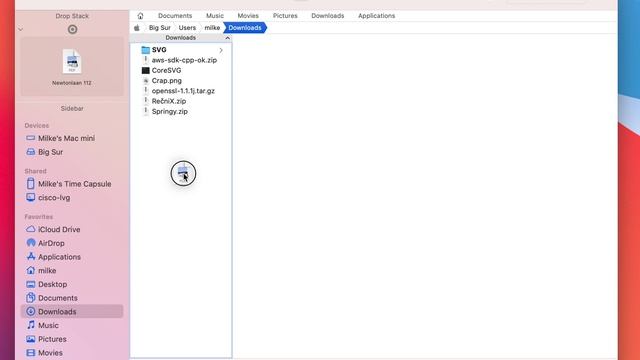Expand the SVG folder chevron

click(221, 50)
